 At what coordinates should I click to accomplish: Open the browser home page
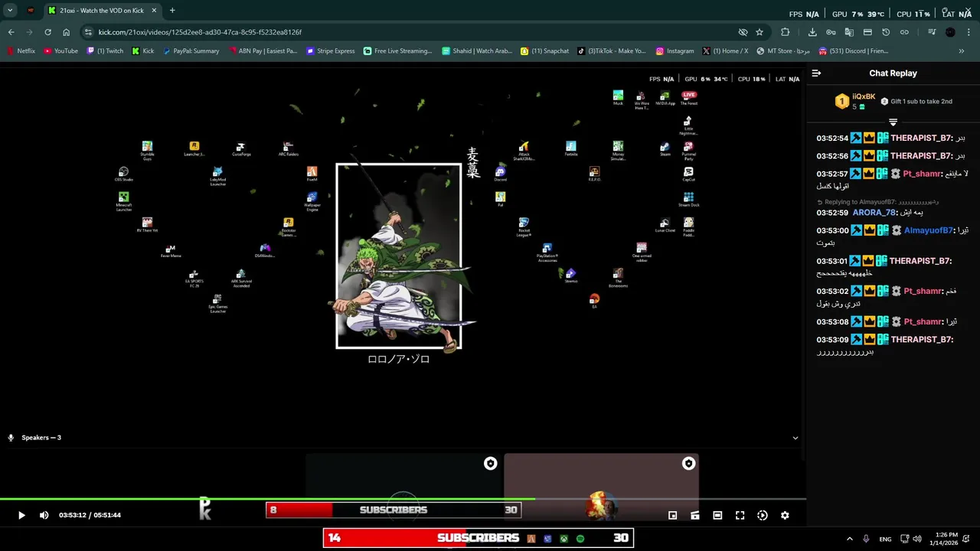[66, 32]
